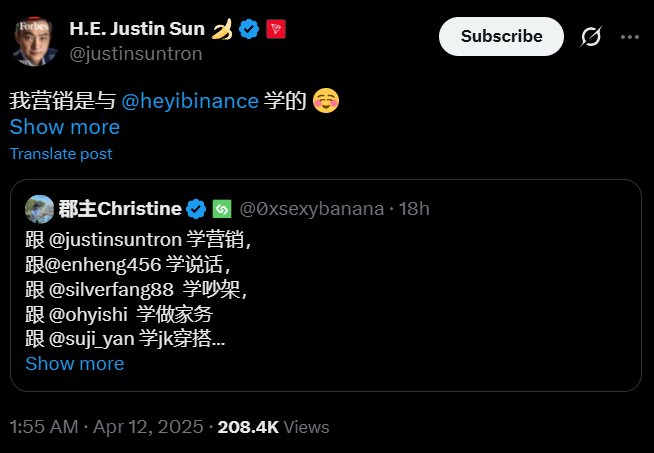Open the @justinsuntron handle under the name
654x453 pixels.
pyautogui.click(x=136, y=54)
